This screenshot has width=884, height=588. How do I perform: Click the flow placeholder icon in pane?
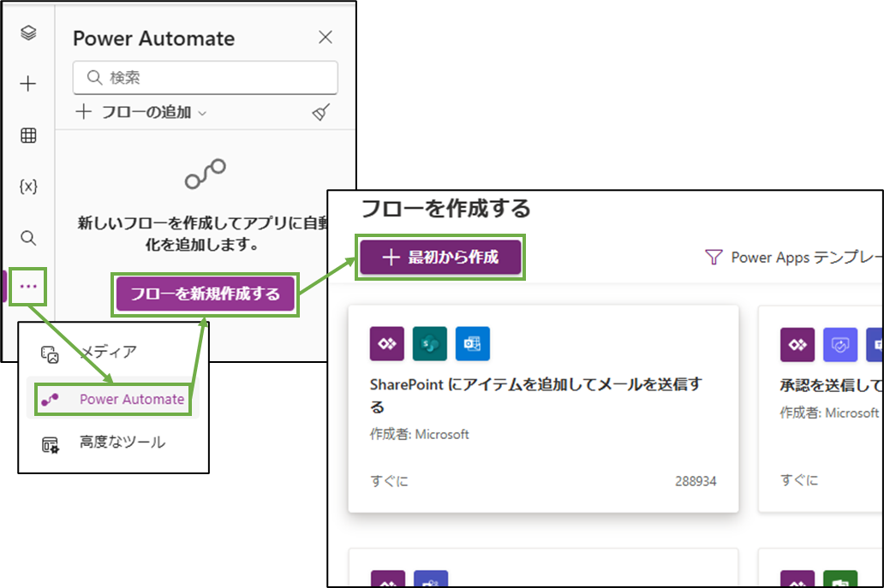(x=206, y=174)
